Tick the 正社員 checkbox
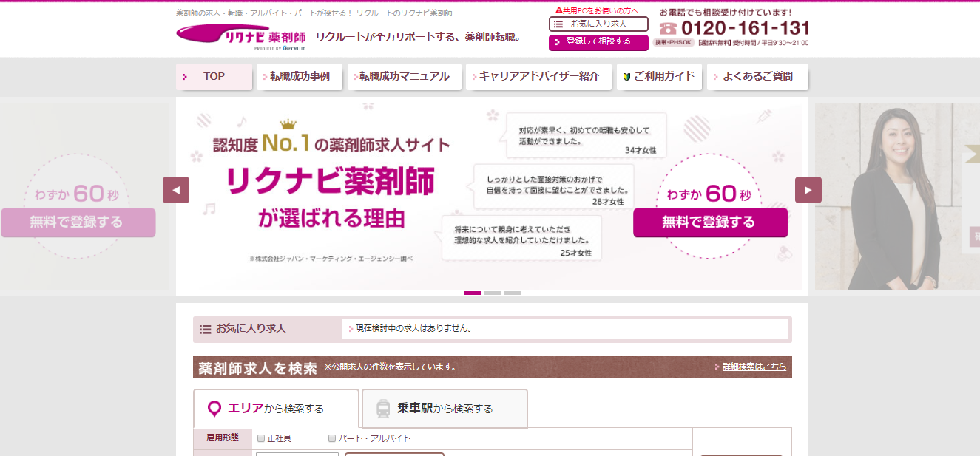This screenshot has height=456, width=980. pyautogui.click(x=260, y=438)
